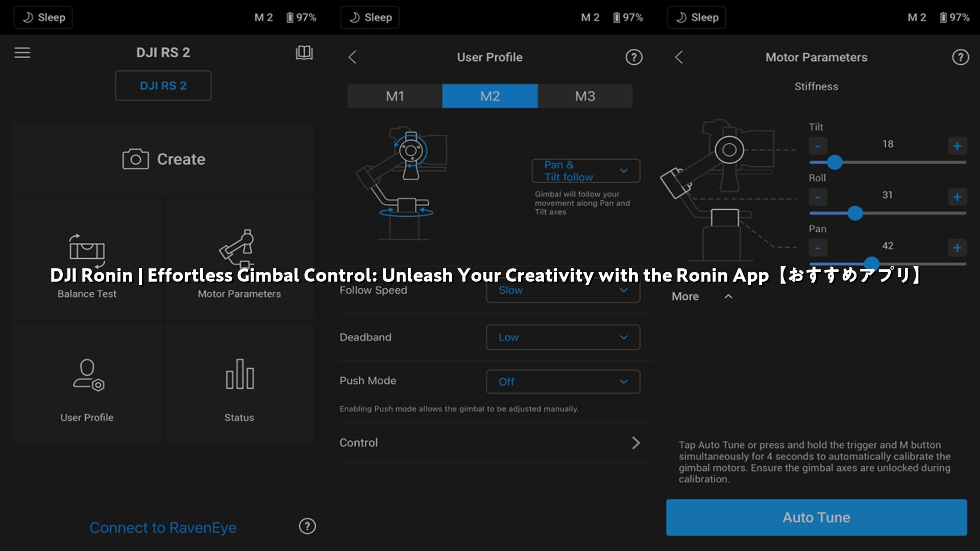Click the Pan stiffness slider handle
Screen dimensions: 980x551
[872, 264]
